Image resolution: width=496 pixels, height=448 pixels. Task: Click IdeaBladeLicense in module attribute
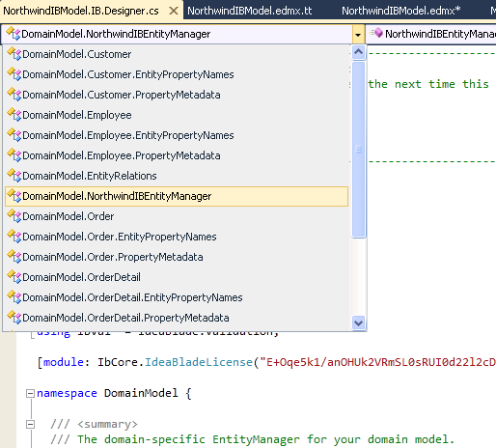point(199,362)
